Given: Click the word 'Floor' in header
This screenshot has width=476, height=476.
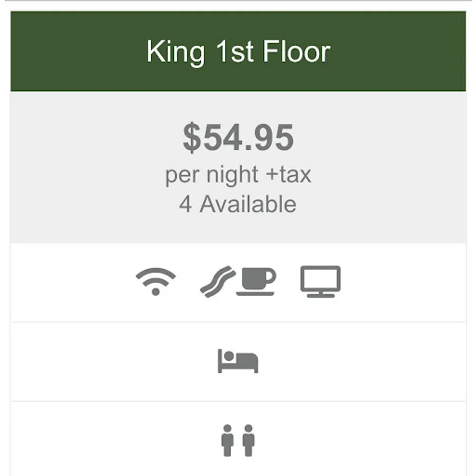Looking at the screenshot, I should (x=296, y=52).
